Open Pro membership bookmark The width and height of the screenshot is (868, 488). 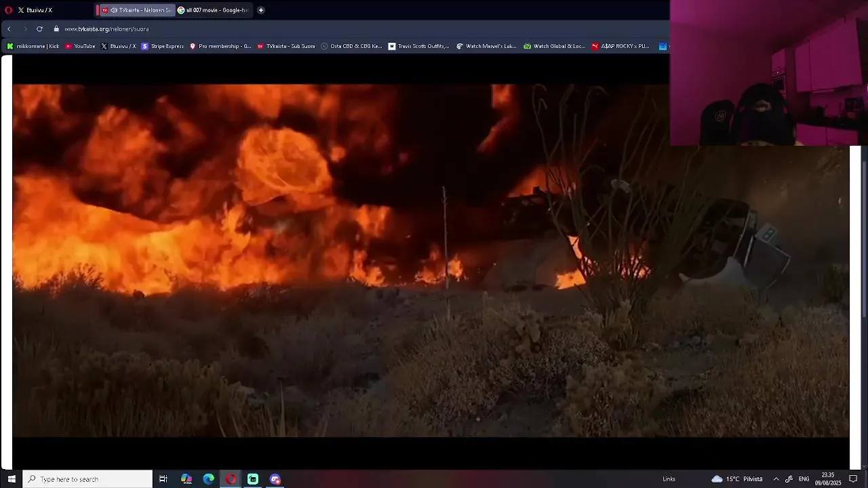220,46
